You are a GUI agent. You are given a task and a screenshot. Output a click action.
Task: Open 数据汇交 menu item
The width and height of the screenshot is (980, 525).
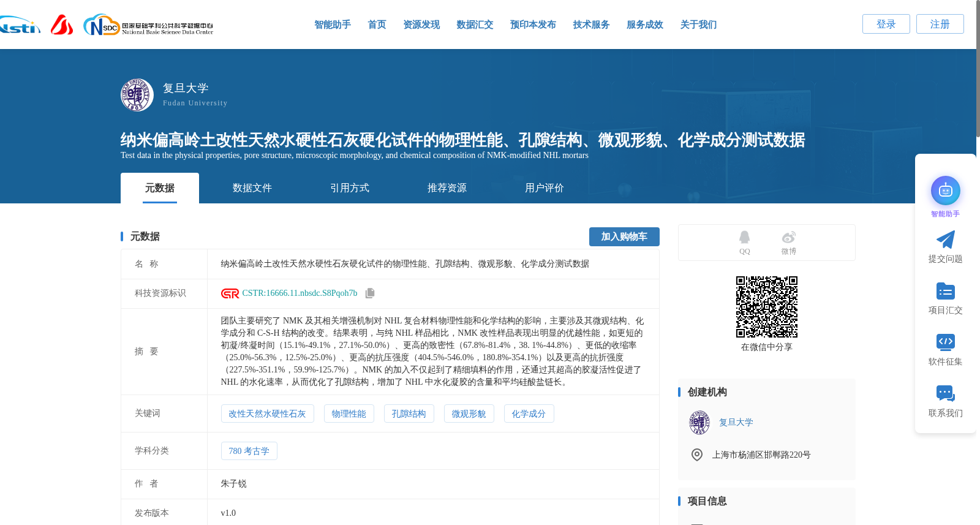[475, 25]
